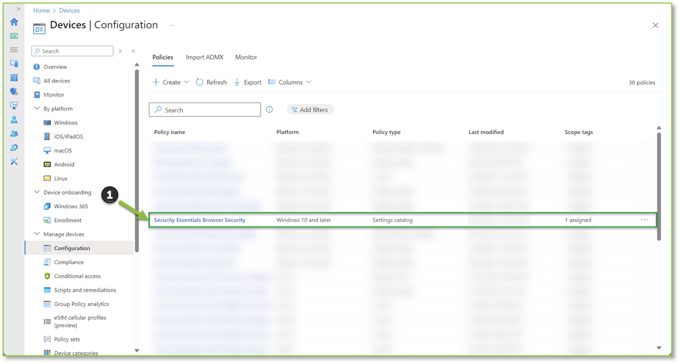The height and width of the screenshot is (364, 680).
Task: Collapse the Manage devices section
Action: pos(37,234)
